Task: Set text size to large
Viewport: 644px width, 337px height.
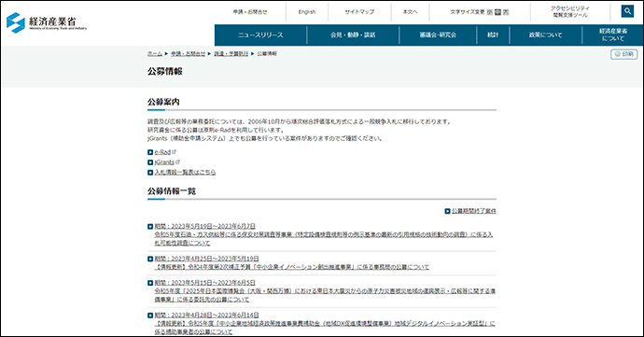Action: [x=506, y=12]
